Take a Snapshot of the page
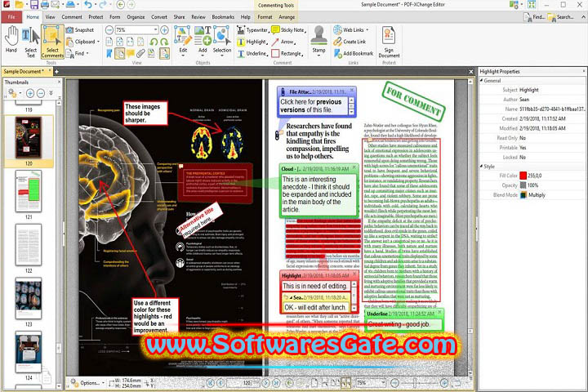 [x=80, y=30]
